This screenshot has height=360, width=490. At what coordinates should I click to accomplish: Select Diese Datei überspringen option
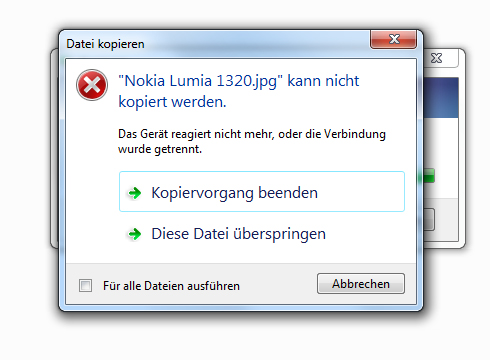[x=262, y=234]
